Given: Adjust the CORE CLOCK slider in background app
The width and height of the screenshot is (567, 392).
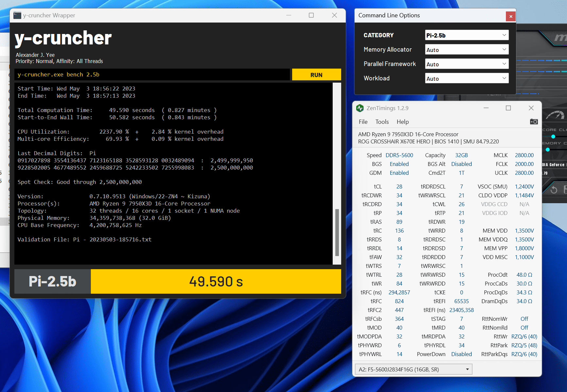Looking at the screenshot, I should coord(553,137).
